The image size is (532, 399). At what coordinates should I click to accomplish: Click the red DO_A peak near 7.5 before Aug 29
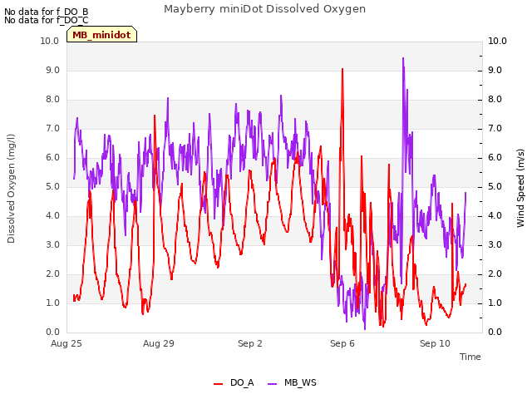[155, 116]
